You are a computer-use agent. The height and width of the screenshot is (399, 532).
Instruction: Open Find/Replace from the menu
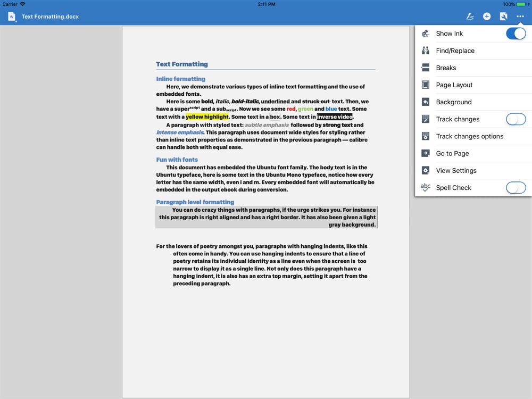(473, 51)
